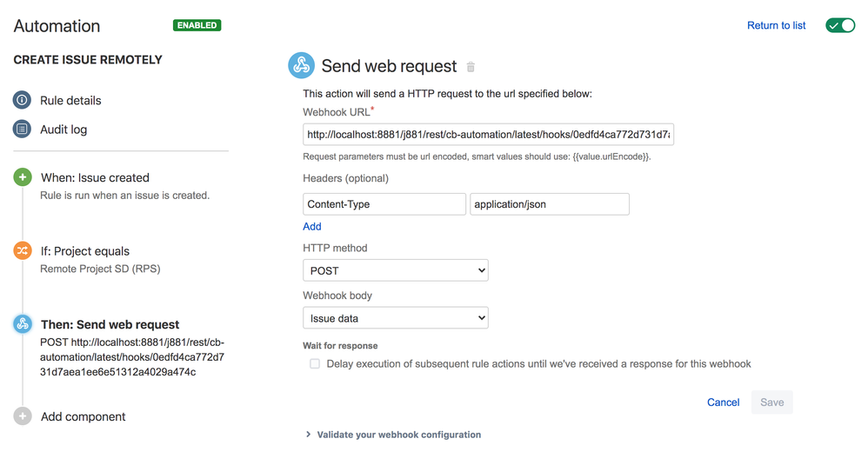Click the blue webhook action icon in sidebar
The image size is (868, 452).
click(x=23, y=324)
